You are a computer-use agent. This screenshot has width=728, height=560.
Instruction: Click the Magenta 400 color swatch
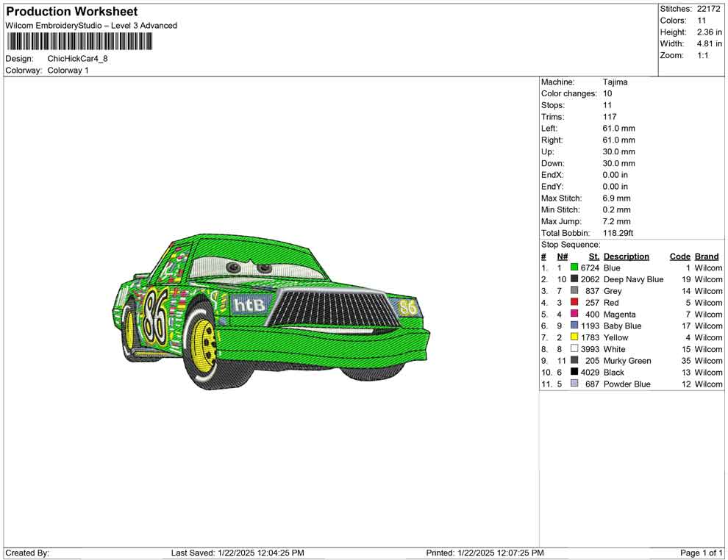[574, 314]
